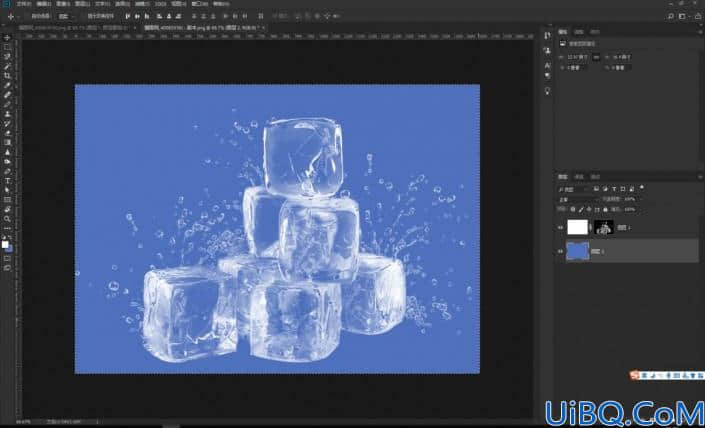
Task: Select the Move tool in the toolbox
Action: click(7, 38)
